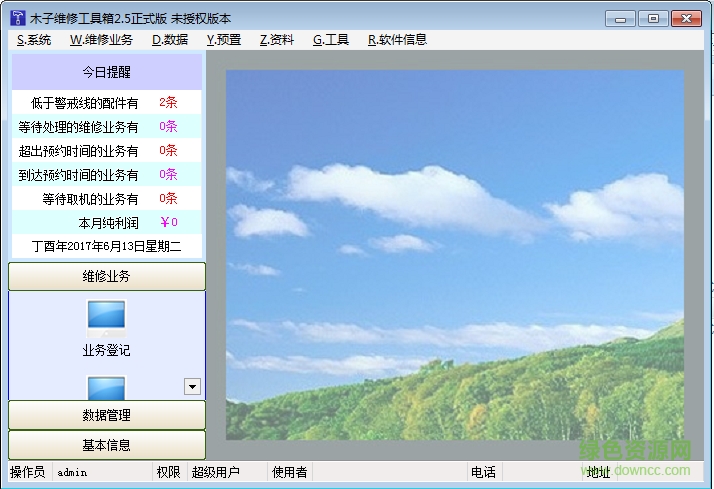714x489 pixels.
Task: Click 到达预约时间的业务有 row
Action: (x=107, y=174)
